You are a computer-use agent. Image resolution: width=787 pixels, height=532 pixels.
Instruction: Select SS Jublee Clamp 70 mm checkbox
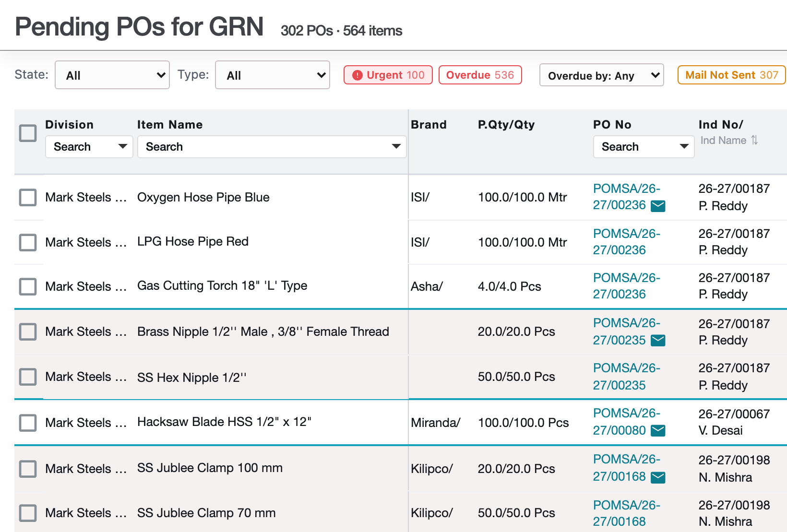tap(28, 513)
